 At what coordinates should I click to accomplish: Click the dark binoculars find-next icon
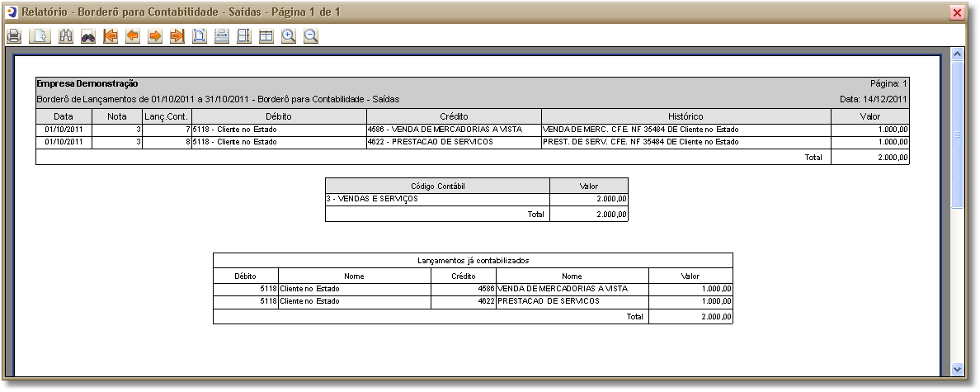[88, 36]
